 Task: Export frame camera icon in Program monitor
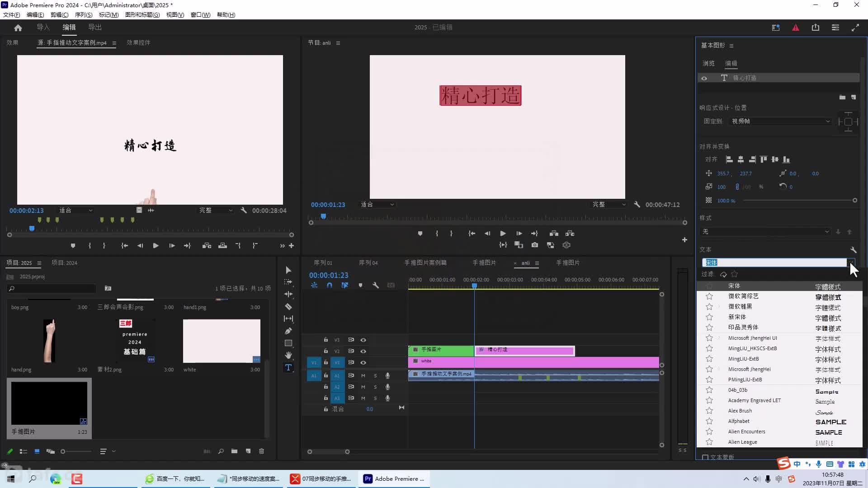(535, 245)
